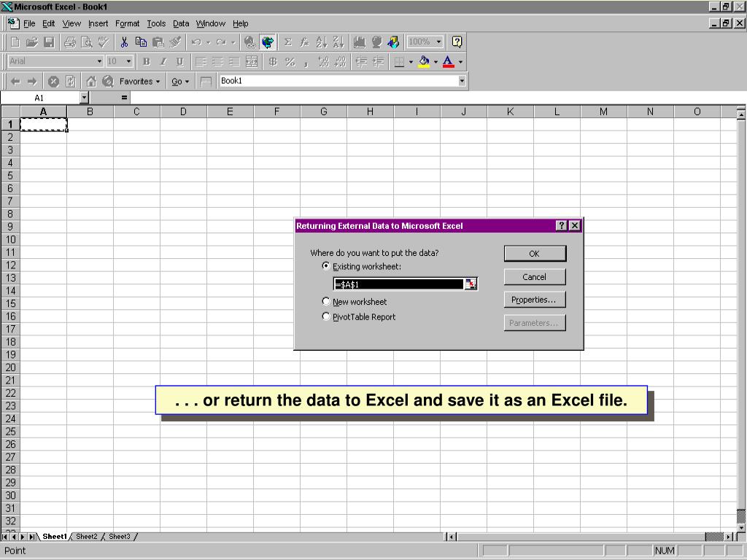
Task: Click the web toolbar Refresh icon
Action: pos(70,82)
